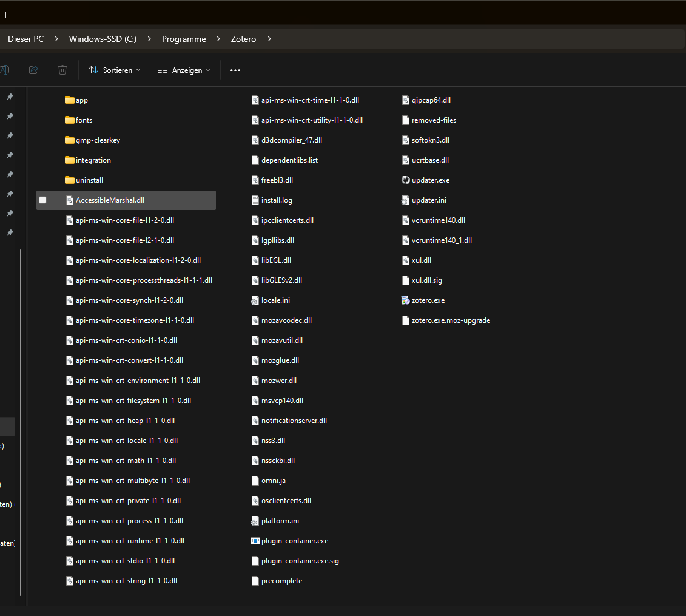Select the file name AccessibleMarshal.dll
Viewport: 686px width, 616px height.
tap(110, 200)
